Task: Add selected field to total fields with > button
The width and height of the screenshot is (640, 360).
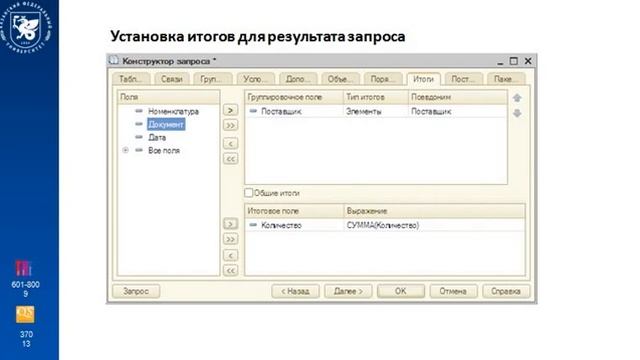Action: click(x=230, y=224)
